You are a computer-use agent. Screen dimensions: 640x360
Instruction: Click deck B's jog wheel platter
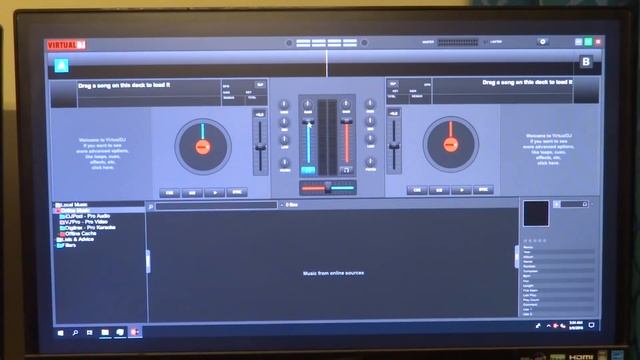point(451,144)
